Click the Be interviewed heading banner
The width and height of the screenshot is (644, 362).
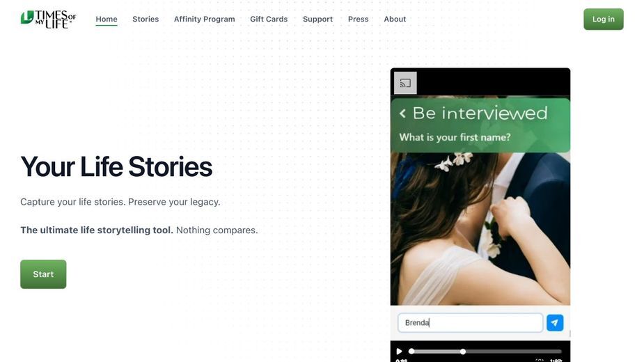click(480, 125)
